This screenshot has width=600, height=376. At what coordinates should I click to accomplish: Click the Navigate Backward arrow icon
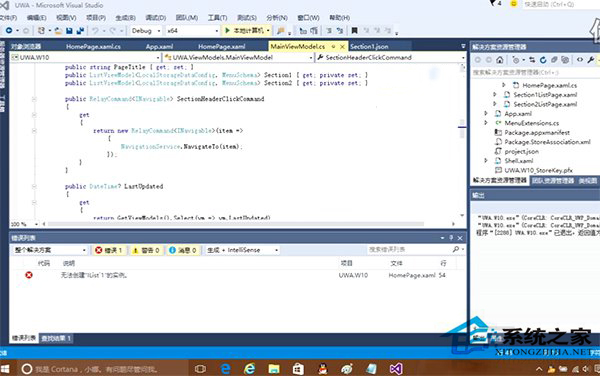(x=9, y=30)
